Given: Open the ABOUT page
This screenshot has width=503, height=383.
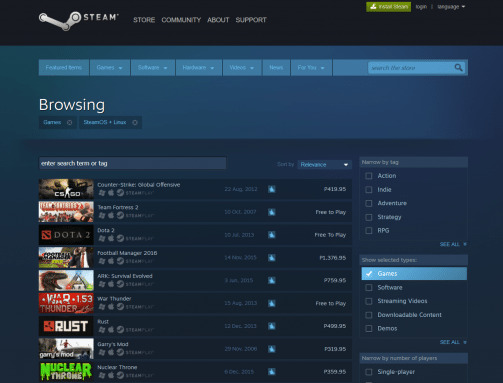Looking at the screenshot, I should (x=218, y=20).
